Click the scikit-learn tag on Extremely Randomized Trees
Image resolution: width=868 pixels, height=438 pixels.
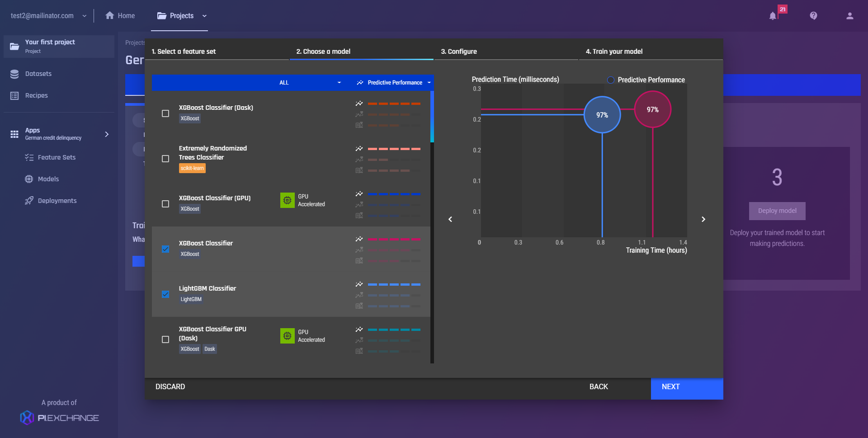[x=192, y=168]
